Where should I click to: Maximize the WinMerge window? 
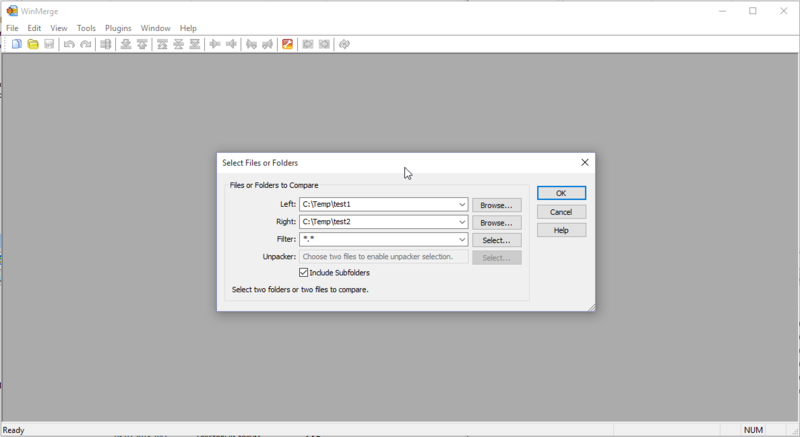(x=753, y=11)
